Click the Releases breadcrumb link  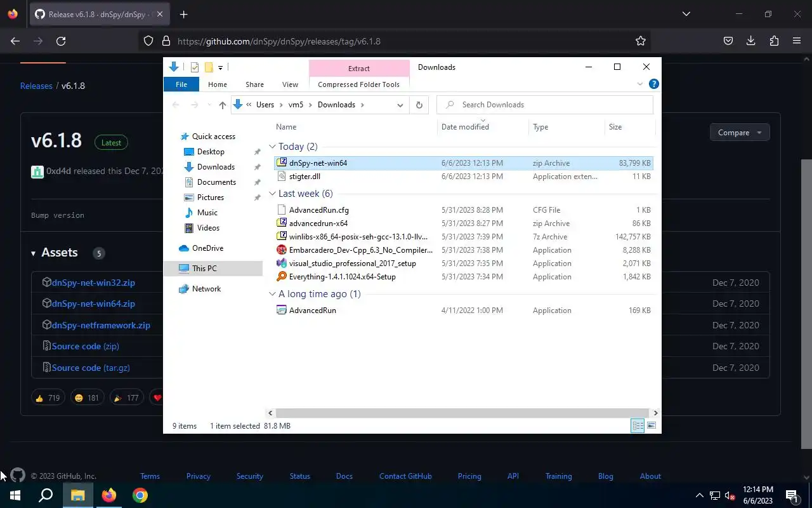(36, 86)
